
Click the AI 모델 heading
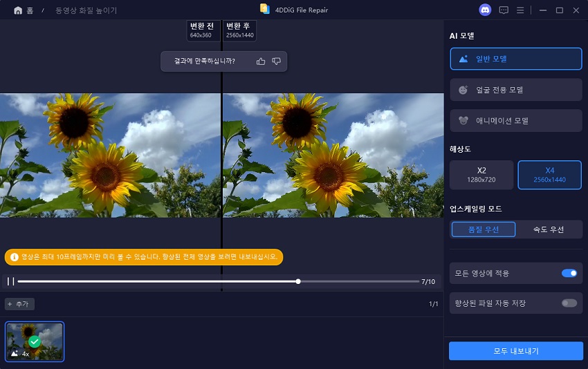click(x=462, y=36)
